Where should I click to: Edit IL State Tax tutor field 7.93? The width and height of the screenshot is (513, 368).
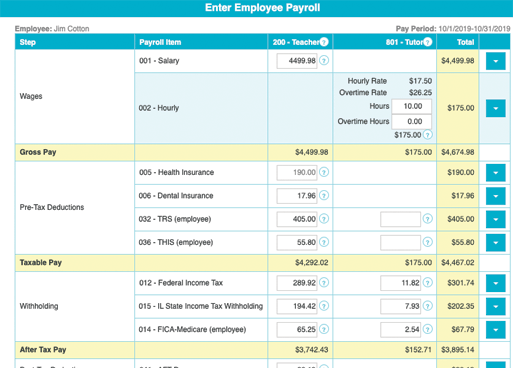400,306
